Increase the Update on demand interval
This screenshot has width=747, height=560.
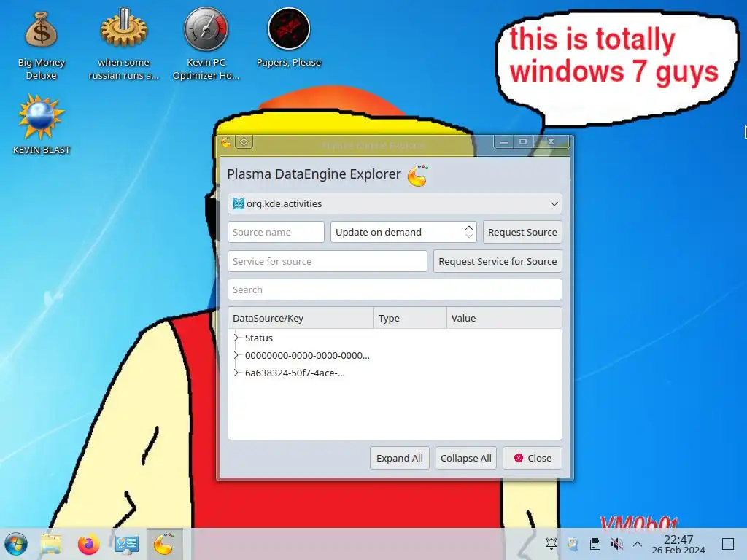click(x=469, y=227)
